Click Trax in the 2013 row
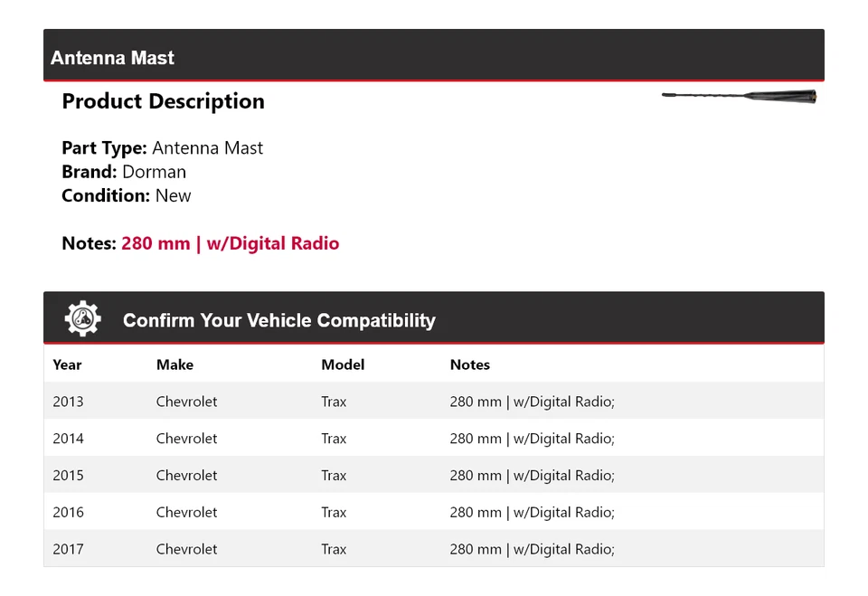 334,402
